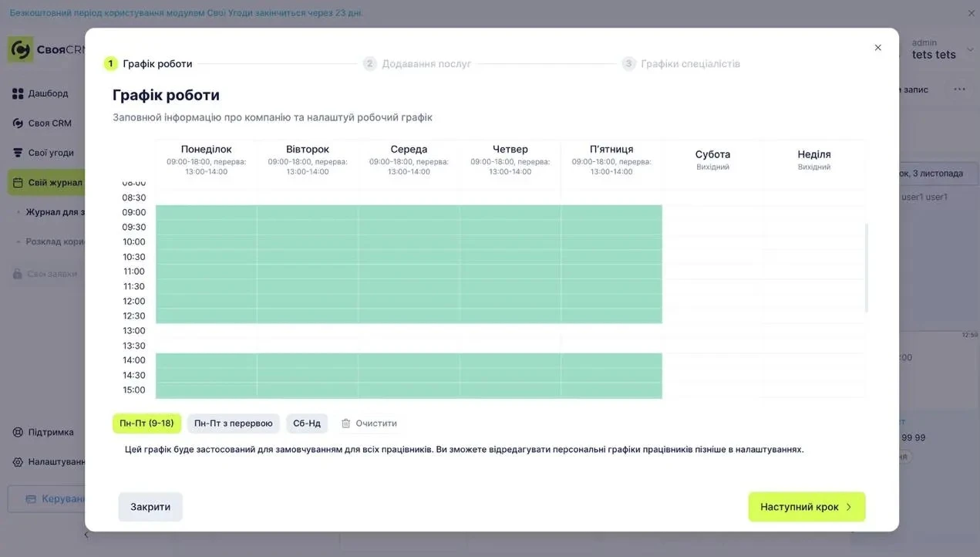The height and width of the screenshot is (557, 980).
Task: Click the Дашборд grid icon in sidebar
Action: point(18,93)
